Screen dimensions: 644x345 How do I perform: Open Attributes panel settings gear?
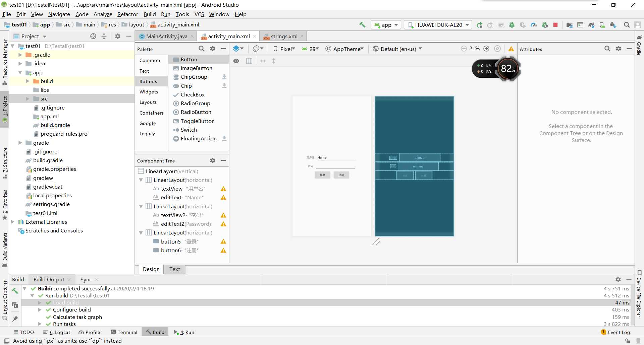(x=619, y=49)
